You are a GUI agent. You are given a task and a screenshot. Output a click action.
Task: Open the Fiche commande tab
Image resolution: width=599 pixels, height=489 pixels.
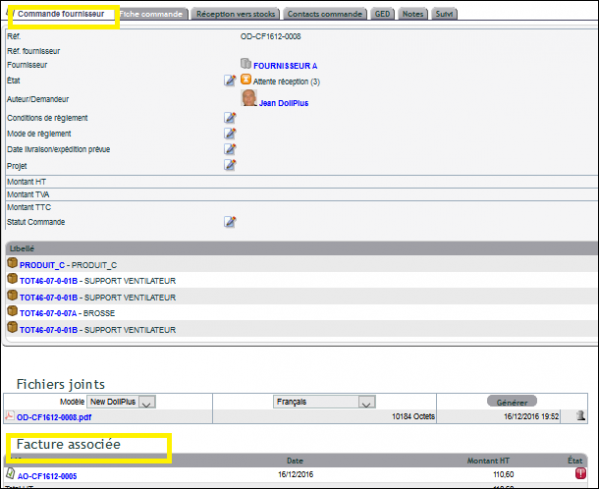[x=151, y=14]
